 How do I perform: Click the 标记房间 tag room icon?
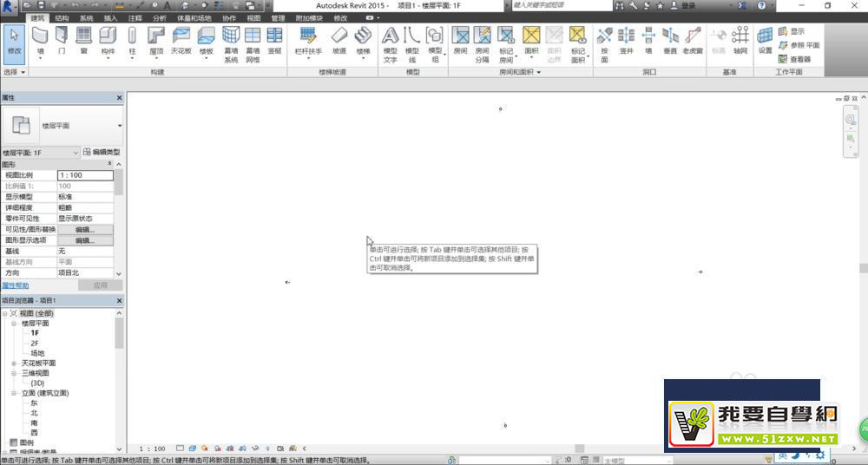pyautogui.click(x=506, y=36)
